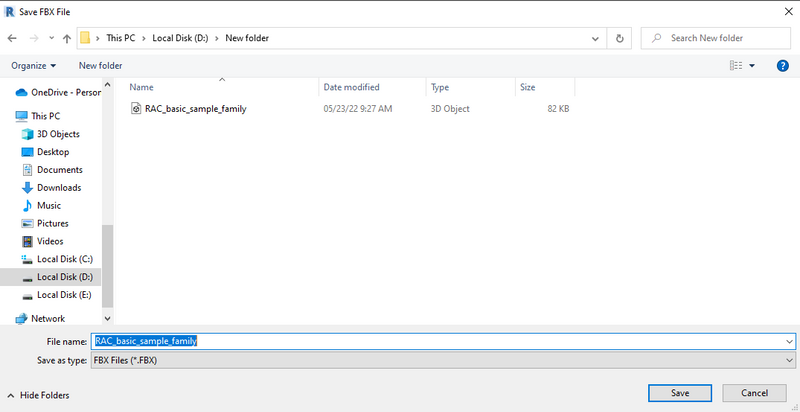Image resolution: width=800 pixels, height=412 pixels.
Task: Sort by Size column header
Action: click(528, 87)
